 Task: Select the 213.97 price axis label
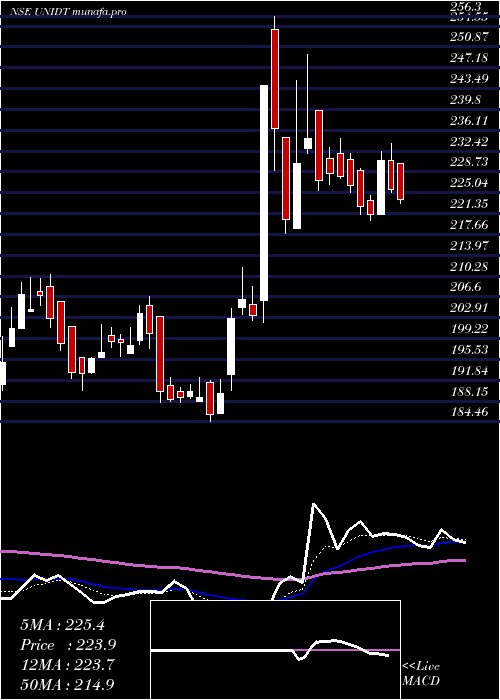click(468, 246)
